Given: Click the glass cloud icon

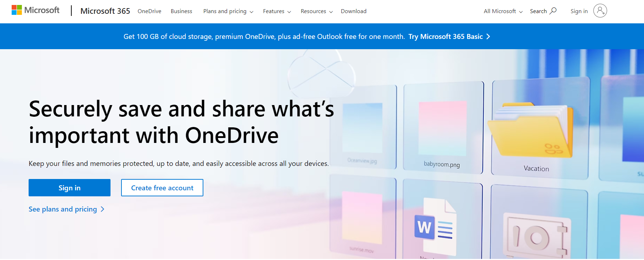Looking at the screenshot, I should pos(321,74).
